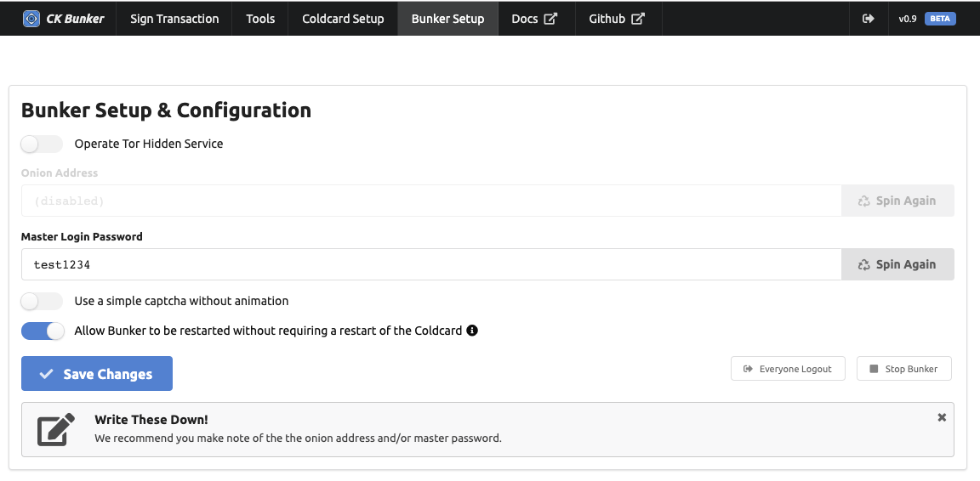The image size is (980, 481).
Task: Toggle simple captcha without animation
Action: tap(42, 302)
